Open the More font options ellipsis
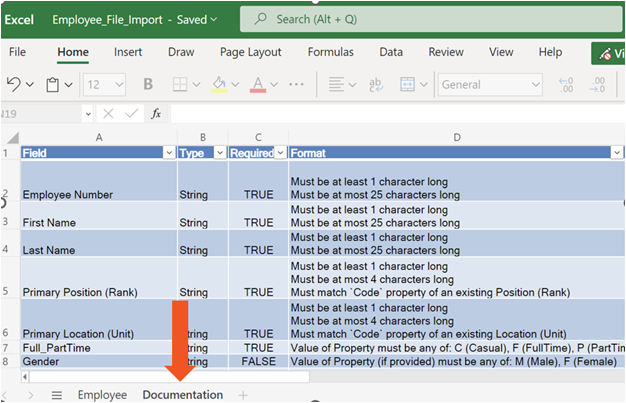Image resolution: width=626 pixels, height=403 pixels. (296, 84)
